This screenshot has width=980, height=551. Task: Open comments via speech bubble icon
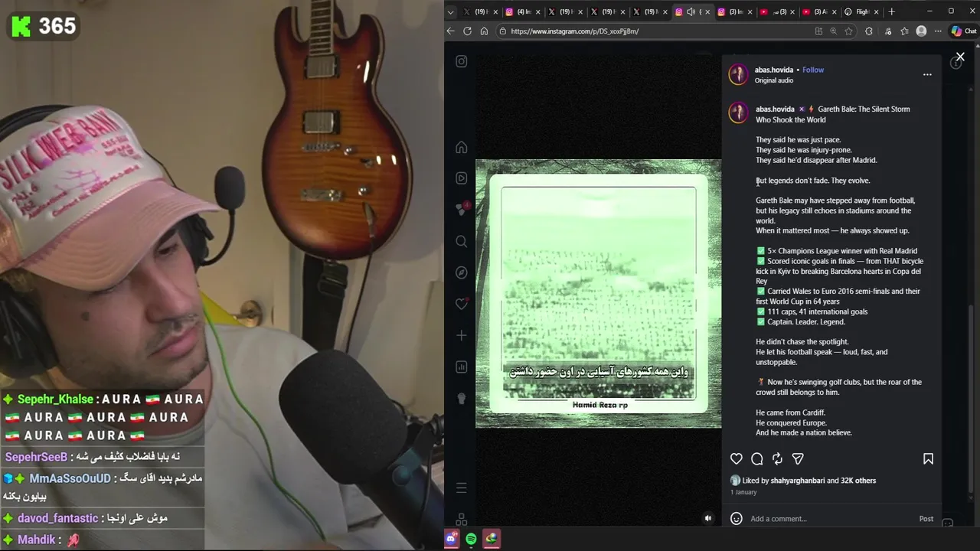click(757, 458)
